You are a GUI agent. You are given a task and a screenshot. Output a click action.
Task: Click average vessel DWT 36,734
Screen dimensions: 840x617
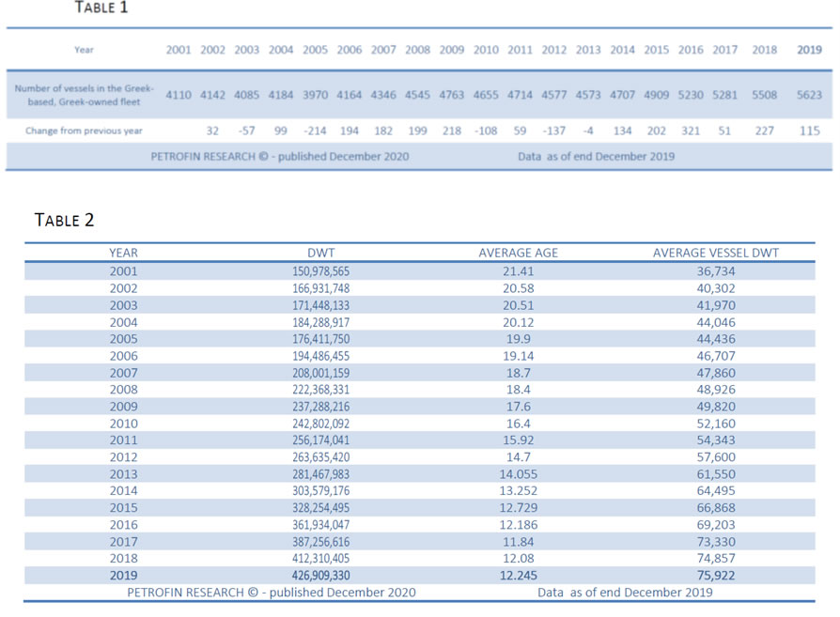pos(716,271)
